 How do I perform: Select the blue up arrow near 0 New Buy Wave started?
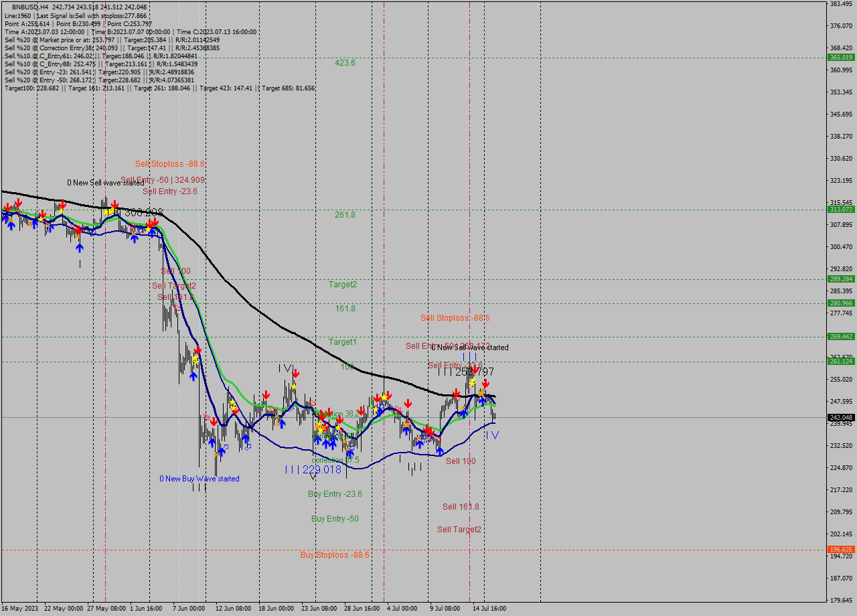point(212,443)
